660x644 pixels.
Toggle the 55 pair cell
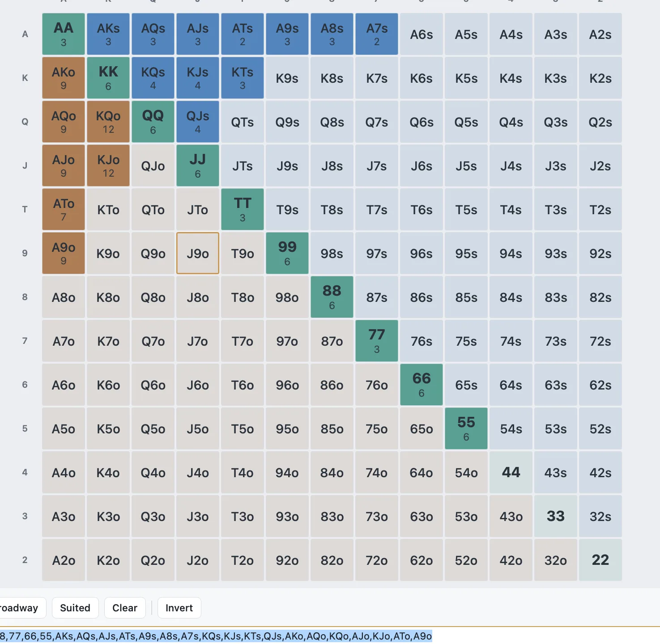pyautogui.click(x=466, y=428)
